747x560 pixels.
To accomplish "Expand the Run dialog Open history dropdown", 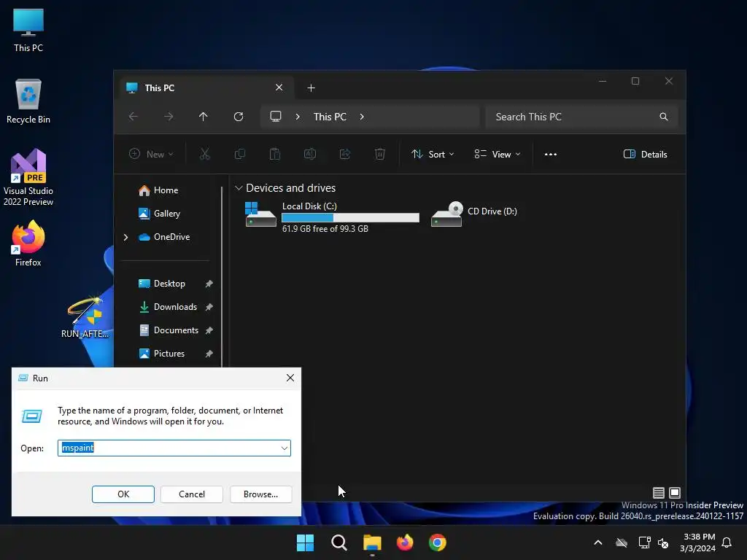I will tap(284, 448).
